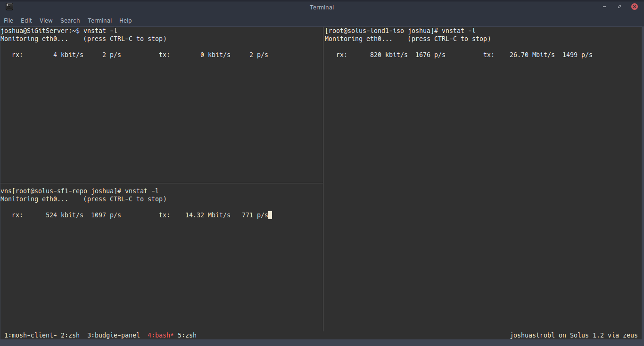The image size is (644, 346).
Task: Select tmux window 5:zsh
Action: (187, 335)
